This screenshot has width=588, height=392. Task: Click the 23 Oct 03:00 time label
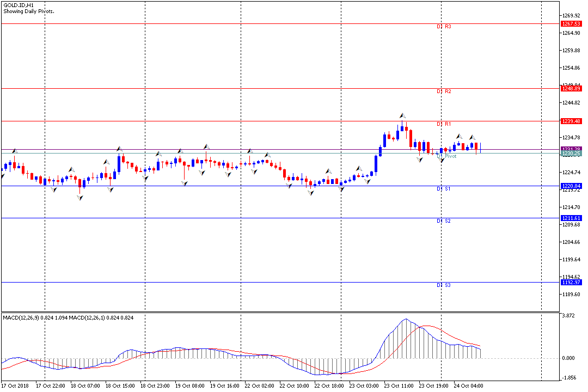pyautogui.click(x=364, y=386)
